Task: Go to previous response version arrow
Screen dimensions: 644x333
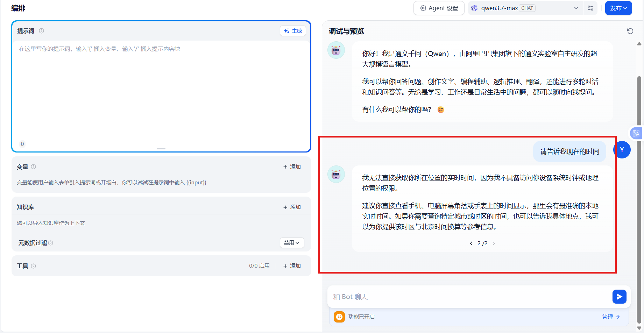Action: click(471, 243)
